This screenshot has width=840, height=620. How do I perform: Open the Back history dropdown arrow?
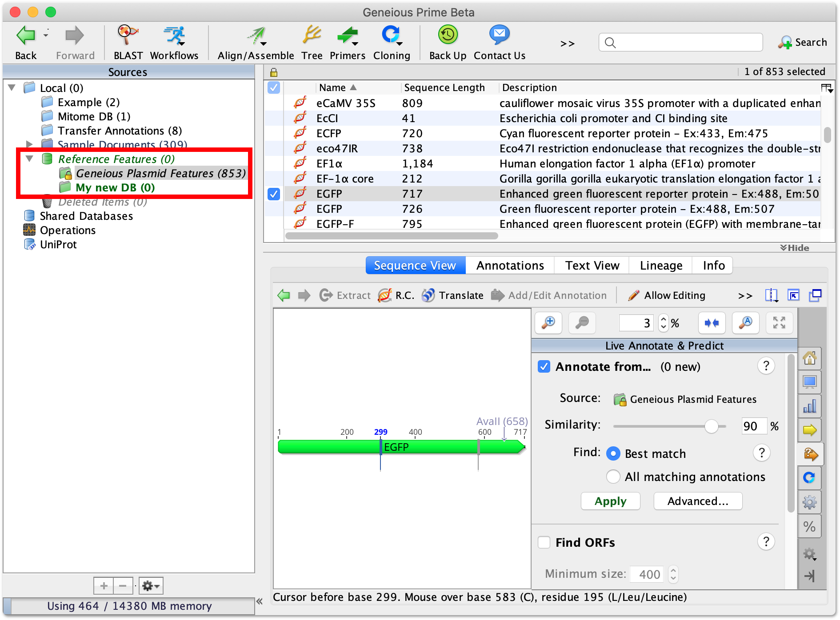point(46,34)
